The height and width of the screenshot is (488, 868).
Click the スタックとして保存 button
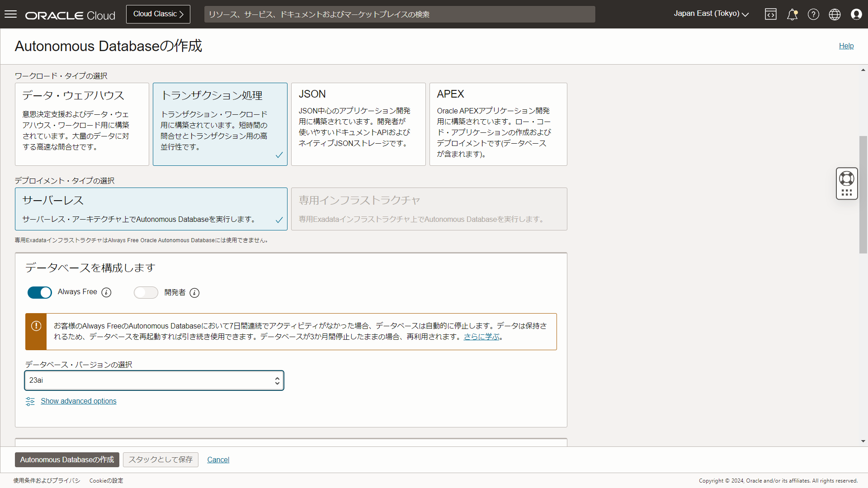click(160, 460)
